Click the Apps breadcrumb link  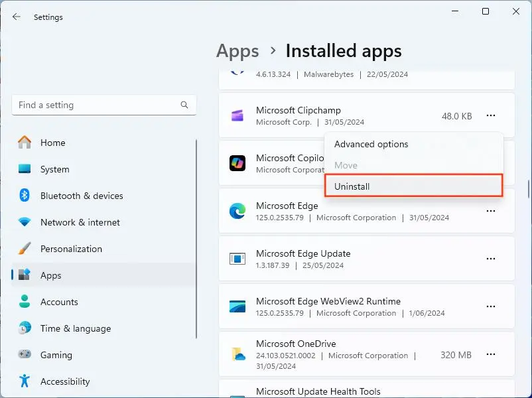coord(237,51)
